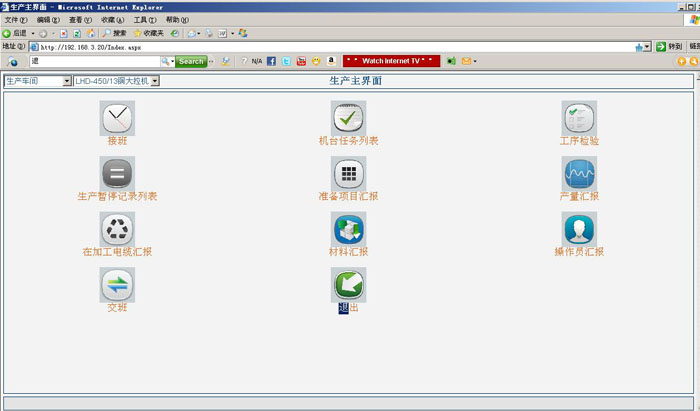Click the 在加工电缆汇报 recycle icon
The width and height of the screenshot is (700, 411).
tap(117, 229)
